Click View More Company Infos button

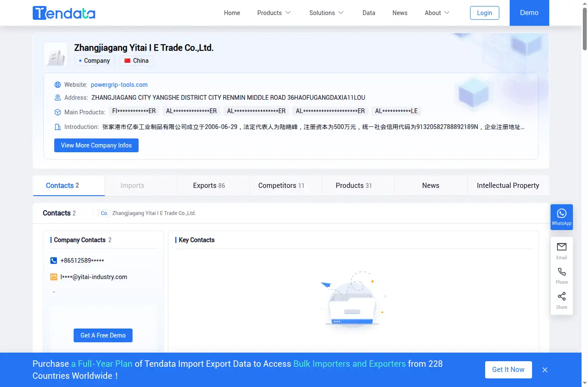point(96,145)
